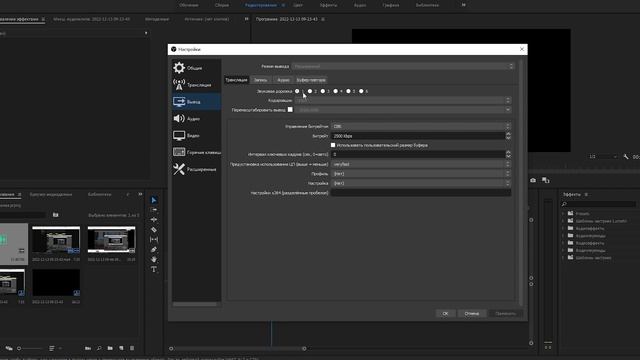Screen dimensions: 640x360
Task: Open the Управление битрейтом dropdown showing CBR
Action: pos(421,127)
